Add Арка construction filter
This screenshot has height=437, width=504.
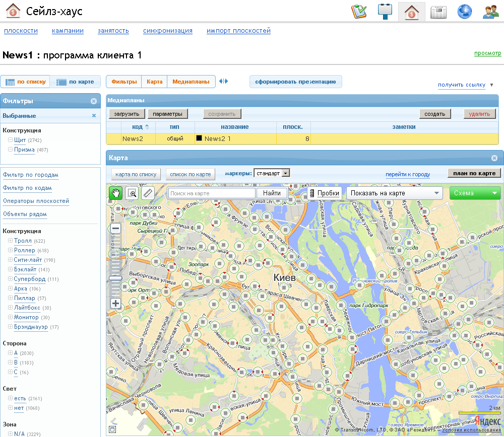pyautogui.click(x=10, y=288)
